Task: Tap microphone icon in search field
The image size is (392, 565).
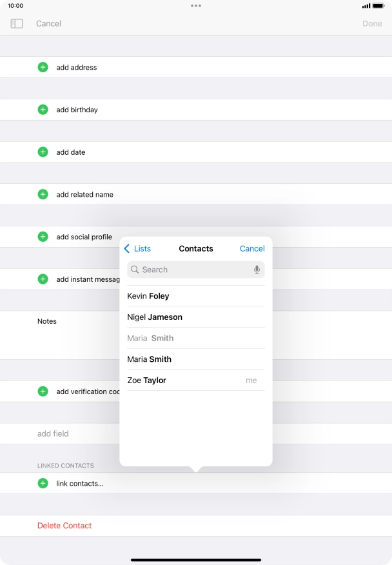Action: pos(257,270)
